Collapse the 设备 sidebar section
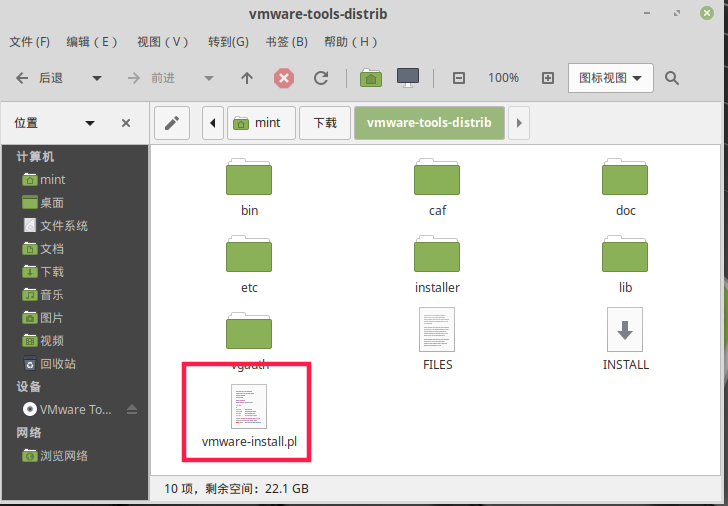This screenshot has height=506, width=728. [29, 387]
